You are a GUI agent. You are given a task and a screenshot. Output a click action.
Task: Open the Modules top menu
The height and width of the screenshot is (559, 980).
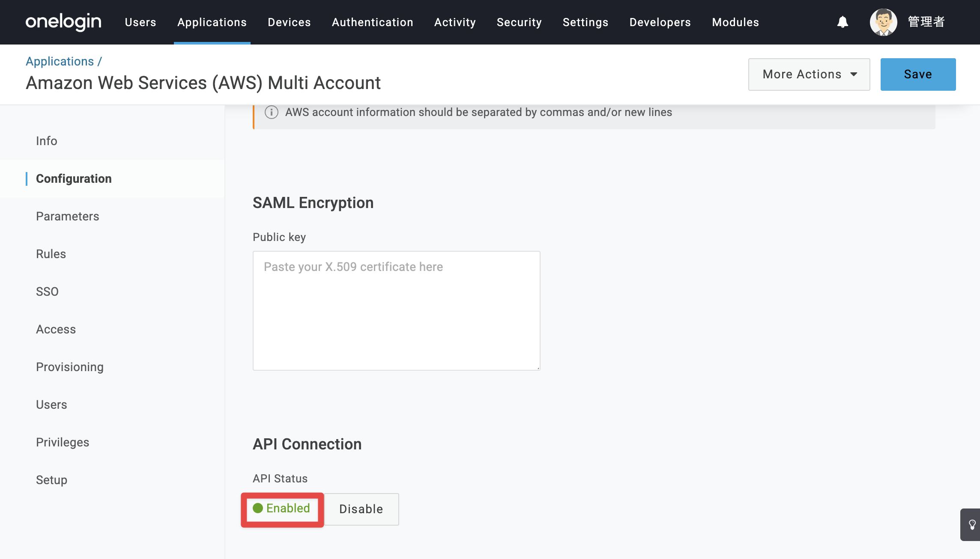coord(735,22)
